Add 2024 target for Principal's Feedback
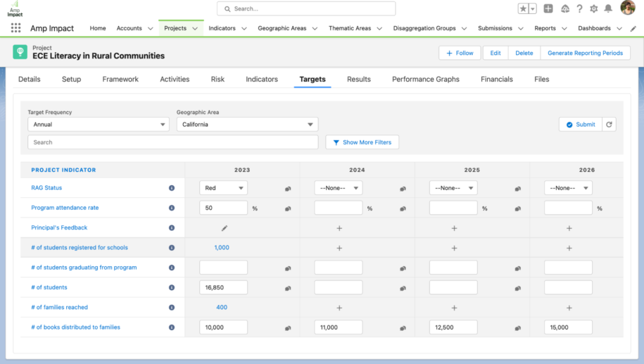 click(x=339, y=228)
